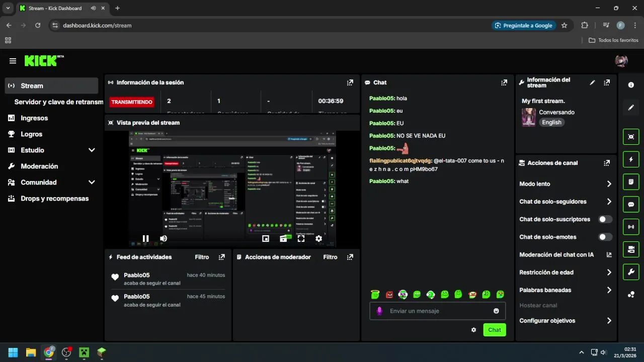Click Paablo05 username on 'hola' message
The height and width of the screenshot is (362, 644).
click(382, 99)
